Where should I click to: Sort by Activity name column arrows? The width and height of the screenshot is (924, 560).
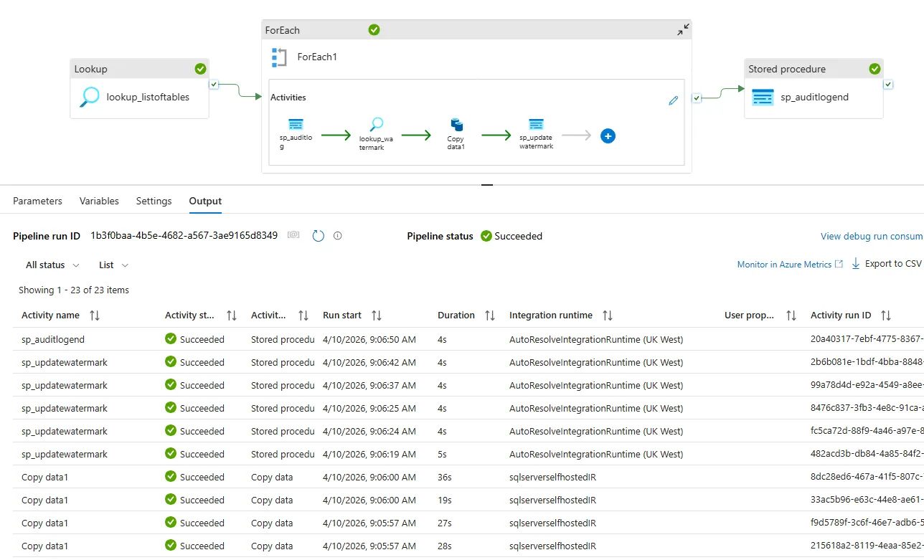(95, 315)
